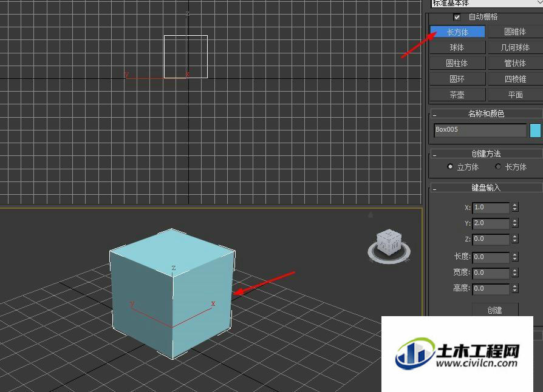Pick the 管状体 primitive button
The height and width of the screenshot is (392, 543).
click(x=515, y=63)
